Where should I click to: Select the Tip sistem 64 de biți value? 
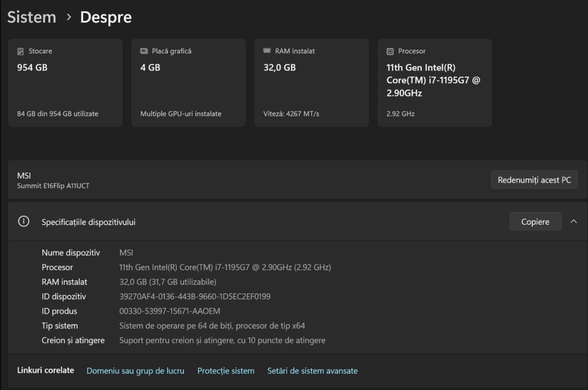point(212,326)
